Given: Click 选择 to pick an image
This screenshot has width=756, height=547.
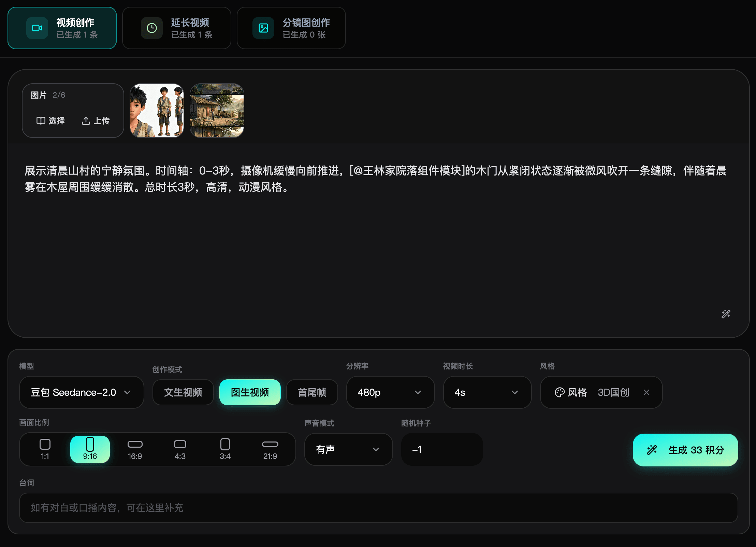Looking at the screenshot, I should point(50,121).
